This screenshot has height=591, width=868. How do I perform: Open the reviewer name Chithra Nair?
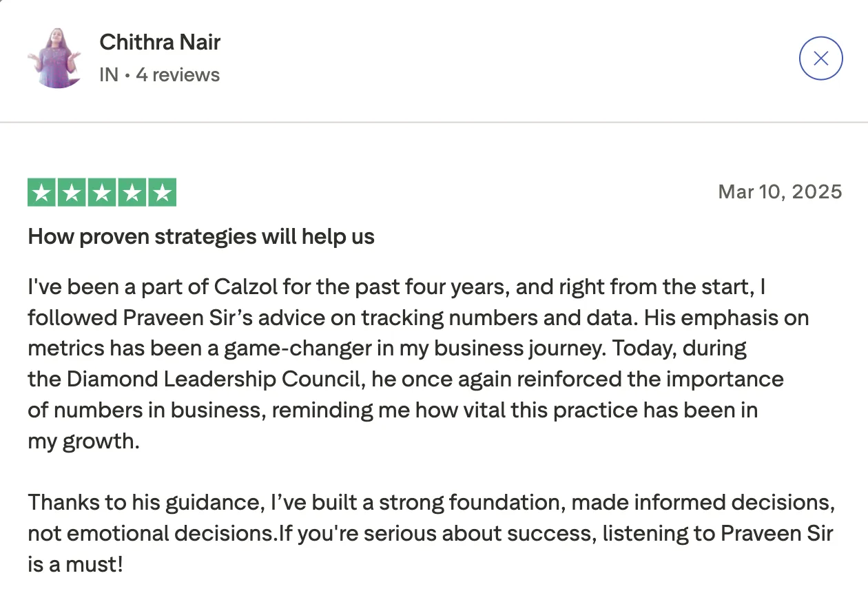click(160, 42)
